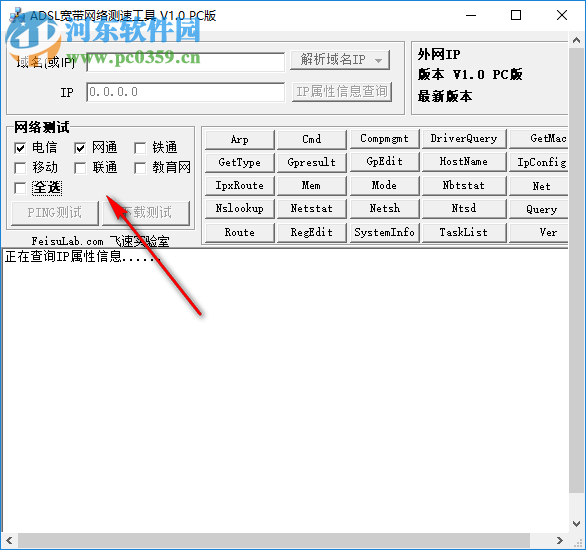Check the 全选 select-all box
This screenshot has width=586, height=550.
pyautogui.click(x=20, y=188)
